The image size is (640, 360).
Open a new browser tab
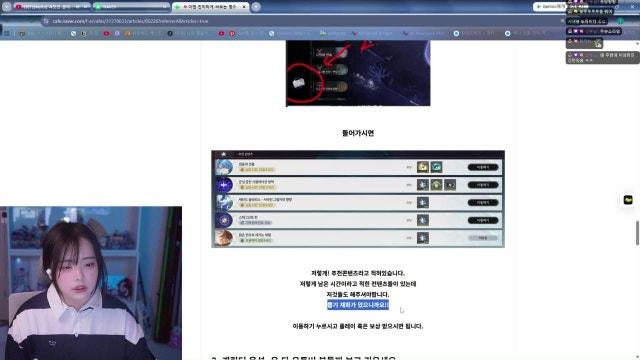(256, 7)
